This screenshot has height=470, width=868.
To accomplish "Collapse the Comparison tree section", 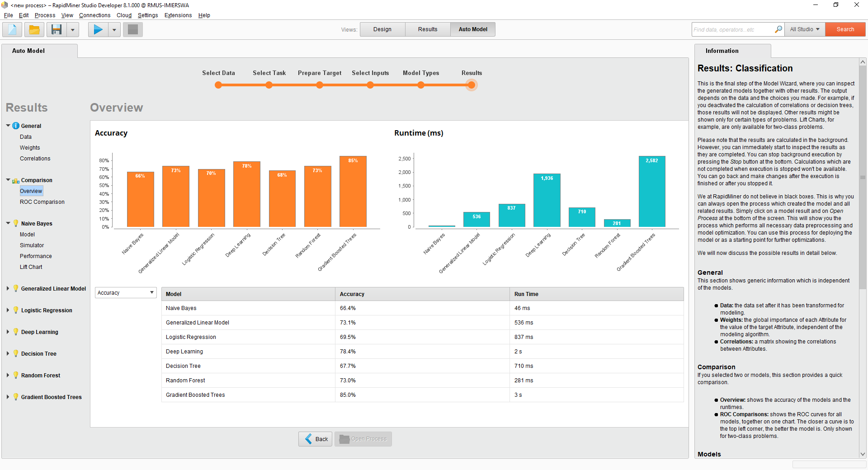I will tap(7, 180).
